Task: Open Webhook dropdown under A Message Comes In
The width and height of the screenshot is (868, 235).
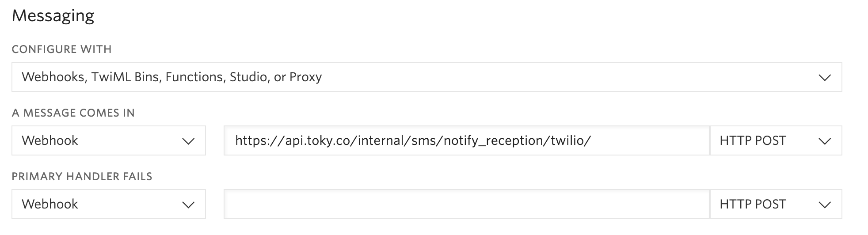Action: click(x=108, y=140)
